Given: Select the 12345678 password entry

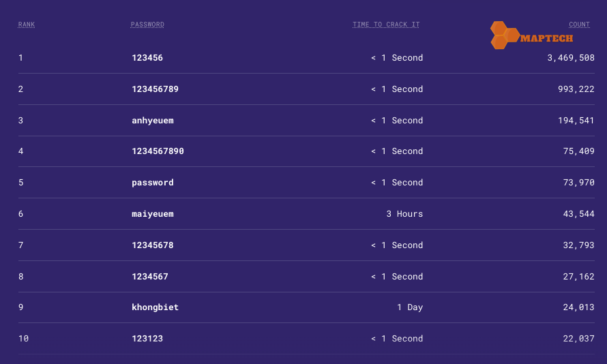Looking at the screenshot, I should [153, 245].
